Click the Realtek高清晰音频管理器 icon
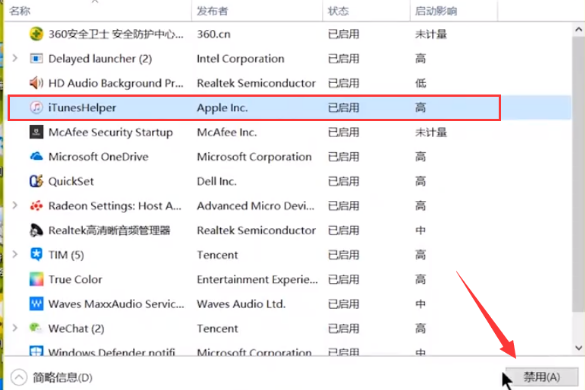Image resolution: width=585 pixels, height=390 pixels. [x=36, y=230]
